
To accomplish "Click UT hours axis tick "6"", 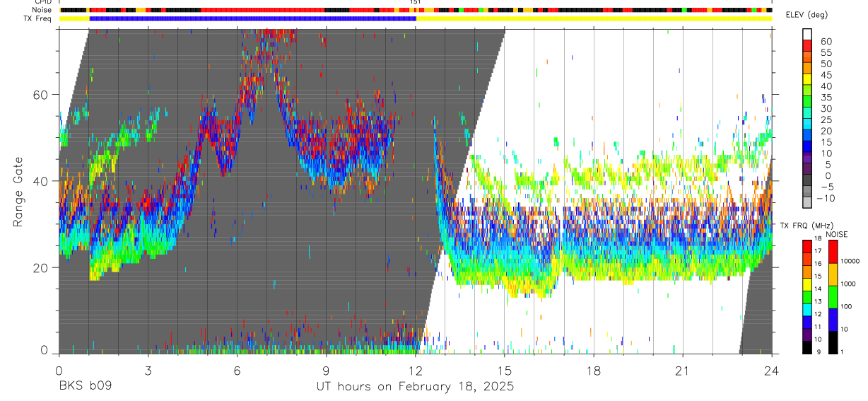I will 237,370.
